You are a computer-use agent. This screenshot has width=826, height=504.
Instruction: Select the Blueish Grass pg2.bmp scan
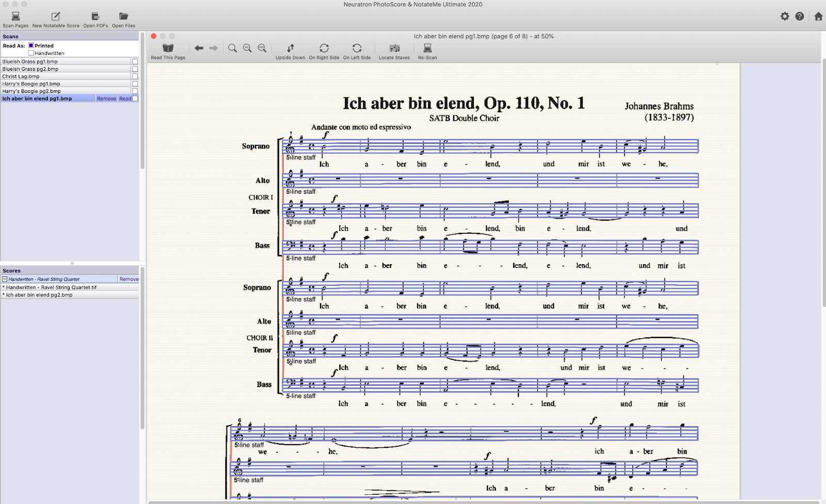(66, 69)
